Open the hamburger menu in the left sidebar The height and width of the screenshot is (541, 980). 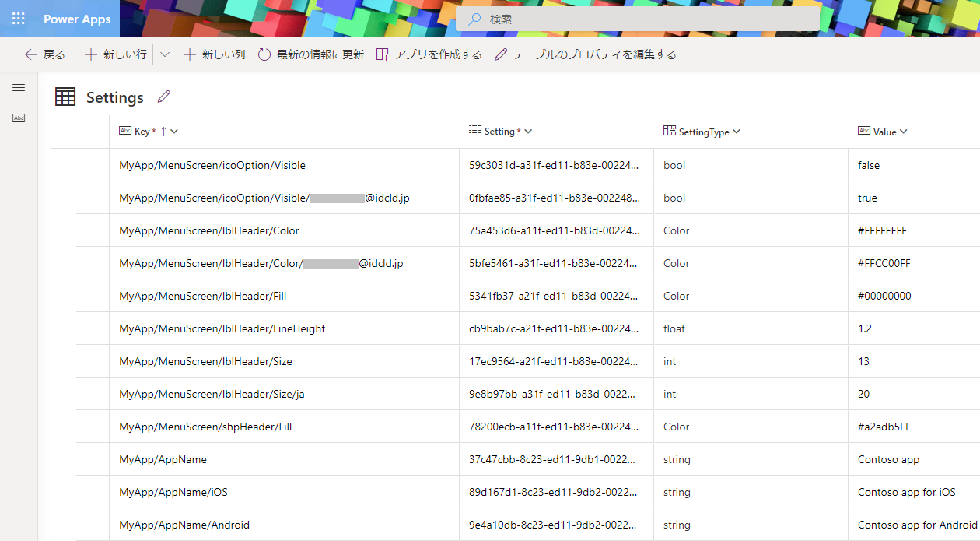coord(19,87)
